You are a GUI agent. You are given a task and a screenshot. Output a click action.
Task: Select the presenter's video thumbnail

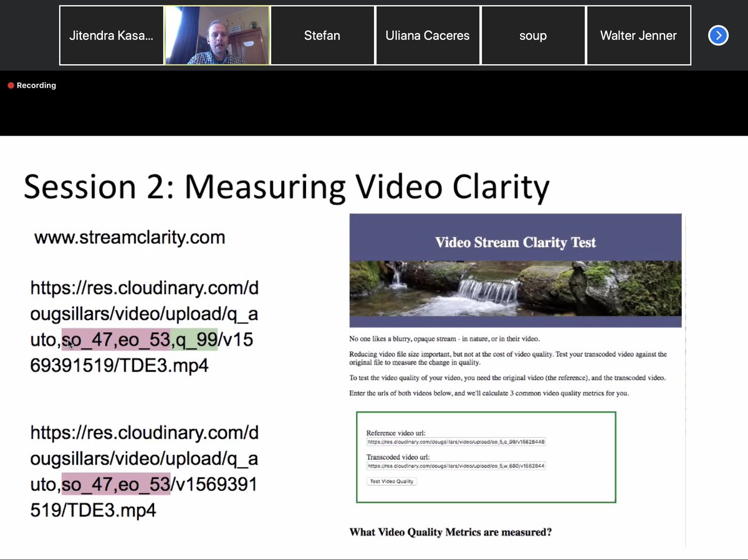click(x=217, y=36)
